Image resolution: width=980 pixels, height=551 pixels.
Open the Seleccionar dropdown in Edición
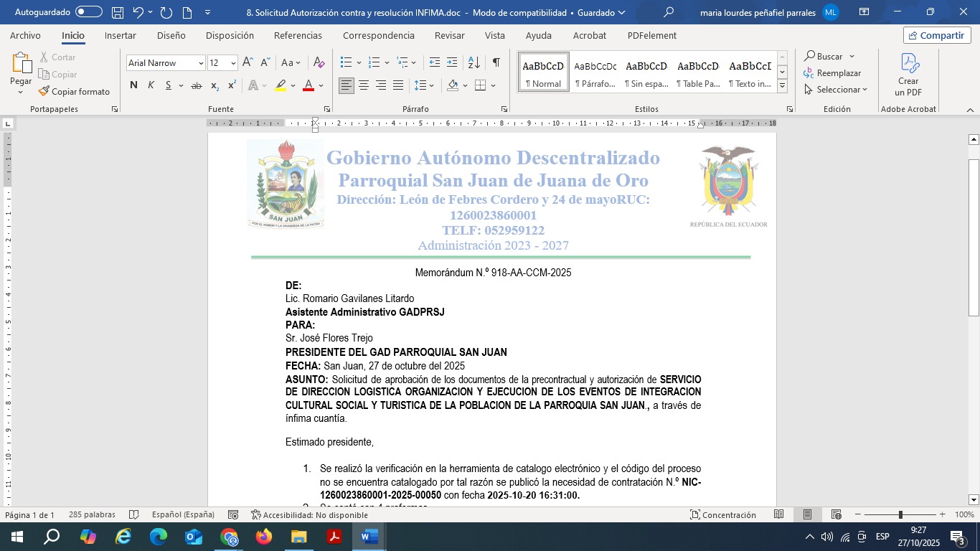837,90
